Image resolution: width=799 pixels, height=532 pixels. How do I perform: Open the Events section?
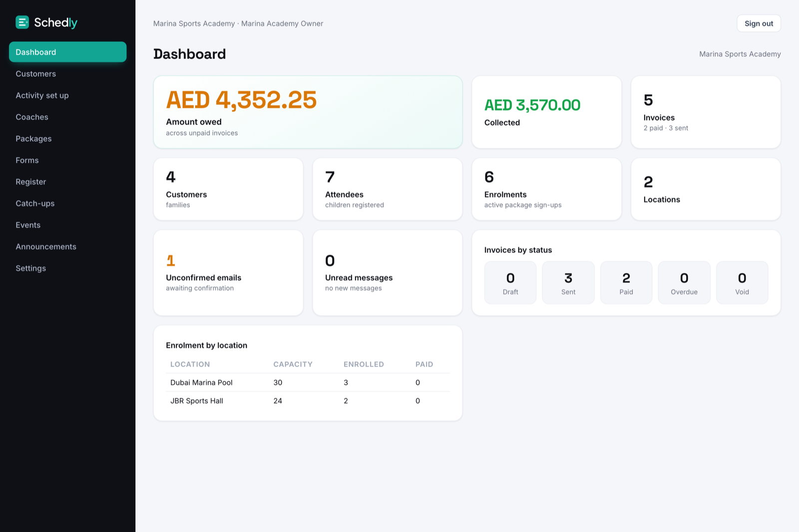tap(67, 225)
